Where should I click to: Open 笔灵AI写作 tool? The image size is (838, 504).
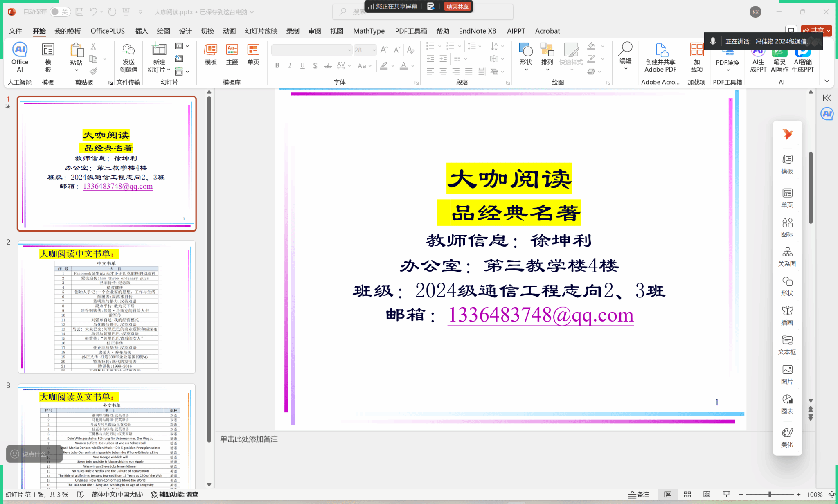point(779,59)
